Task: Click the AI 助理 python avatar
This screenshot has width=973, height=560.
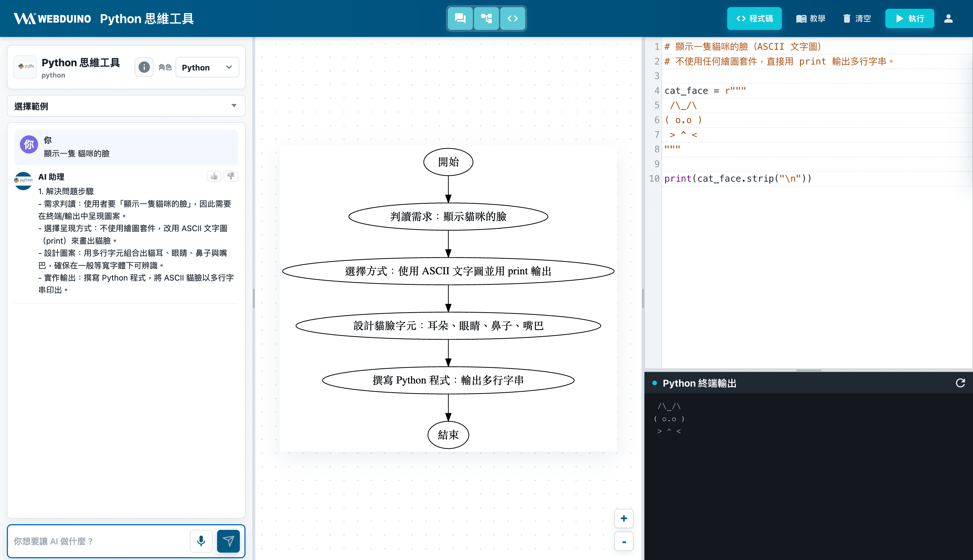Action: pyautogui.click(x=23, y=181)
